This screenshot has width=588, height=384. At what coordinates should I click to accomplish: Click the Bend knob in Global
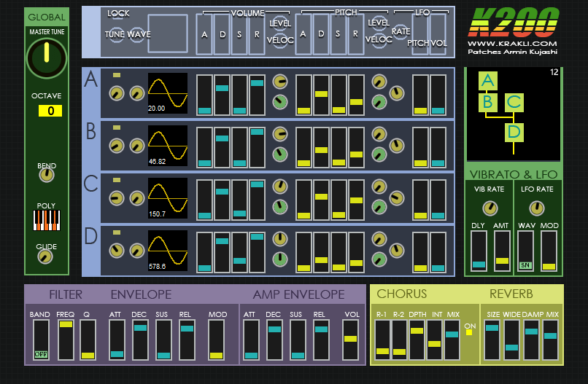pos(46,175)
